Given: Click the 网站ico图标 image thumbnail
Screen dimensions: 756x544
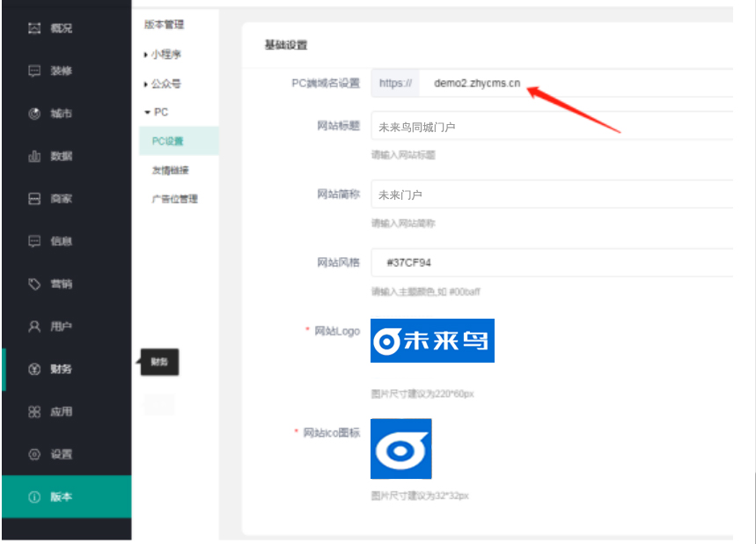Looking at the screenshot, I should 400,449.
